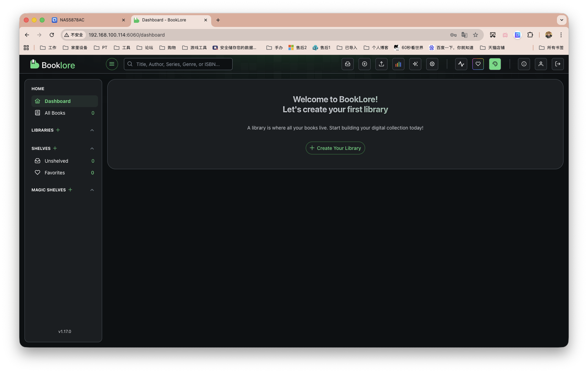Add a magic shelf with plus icon

70,190
